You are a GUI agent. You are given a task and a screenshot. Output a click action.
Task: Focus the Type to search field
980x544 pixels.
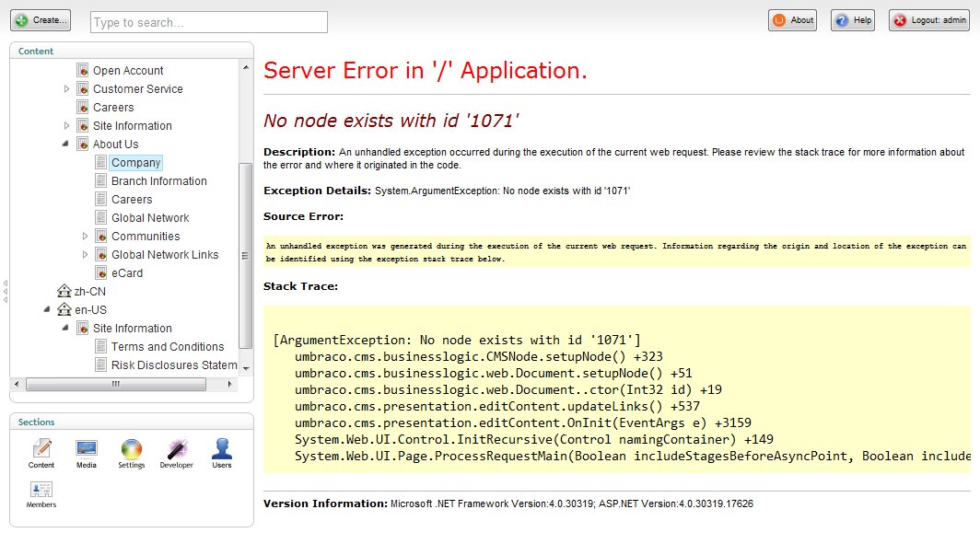point(209,22)
